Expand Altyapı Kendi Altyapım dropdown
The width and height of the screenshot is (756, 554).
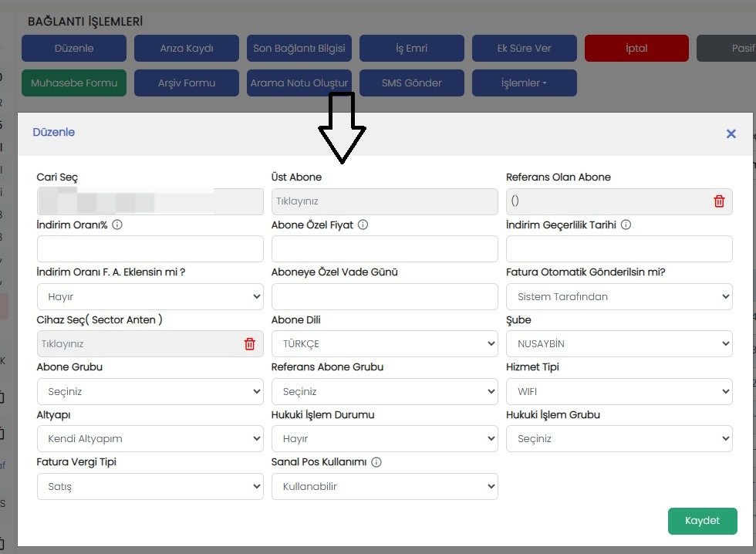(x=150, y=439)
